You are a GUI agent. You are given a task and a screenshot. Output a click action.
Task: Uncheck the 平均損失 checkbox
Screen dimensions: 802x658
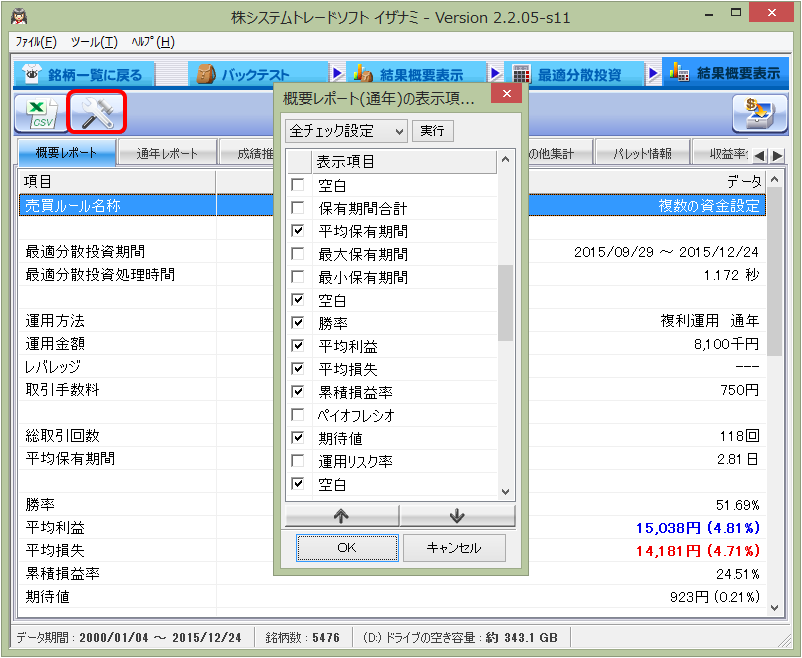[x=298, y=368]
